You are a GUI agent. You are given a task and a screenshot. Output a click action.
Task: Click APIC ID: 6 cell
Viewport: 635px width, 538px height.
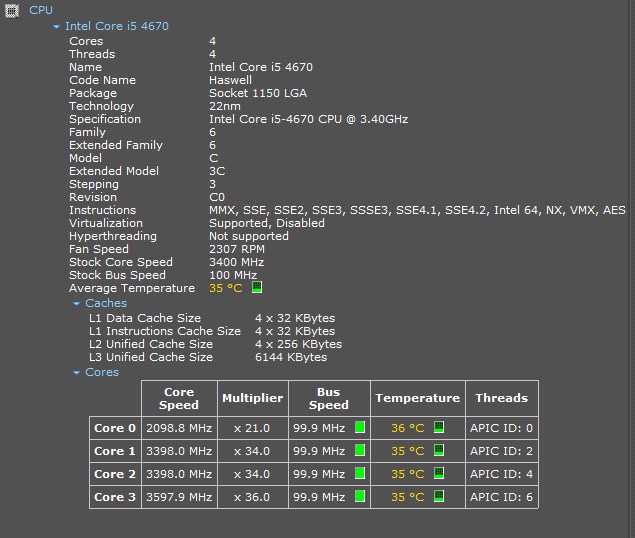(501, 497)
